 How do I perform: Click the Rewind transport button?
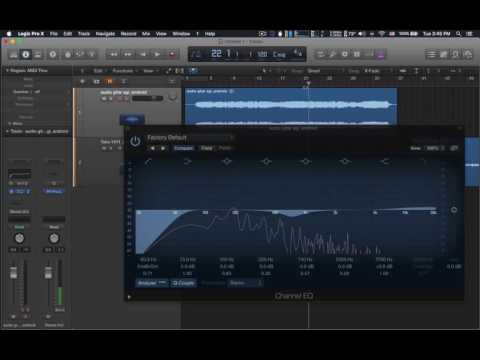[113, 54]
